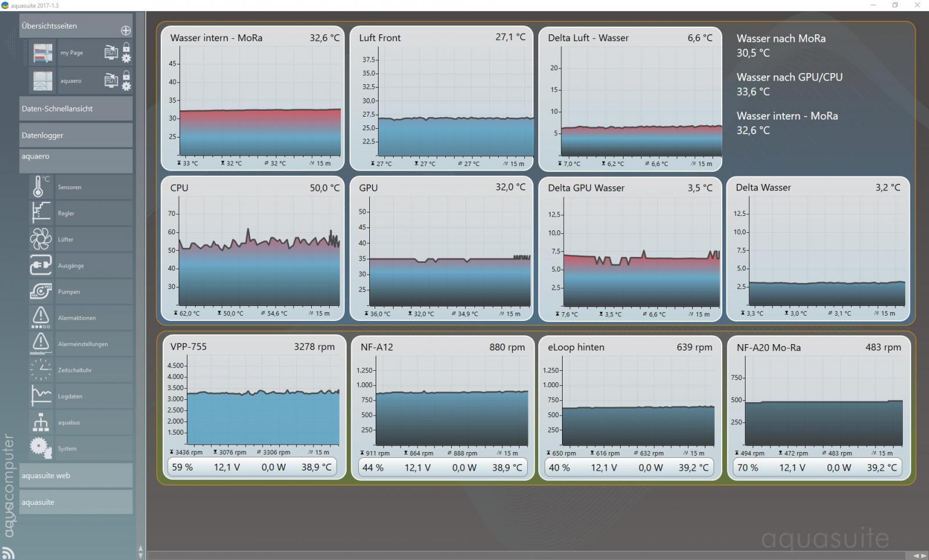
Task: Open the Sensoren thermometer icon
Action: pyautogui.click(x=41, y=187)
